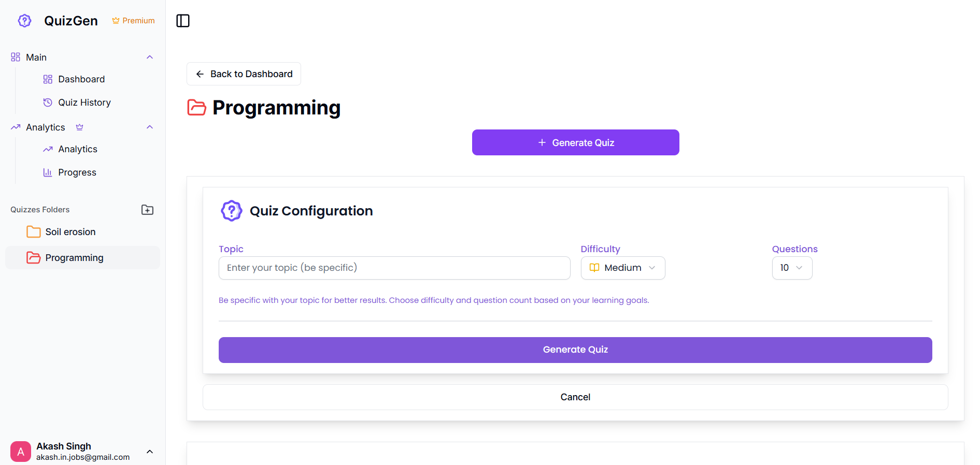Click the Progress bar chart icon
This screenshot has width=980, height=465.
pyautogui.click(x=48, y=172)
